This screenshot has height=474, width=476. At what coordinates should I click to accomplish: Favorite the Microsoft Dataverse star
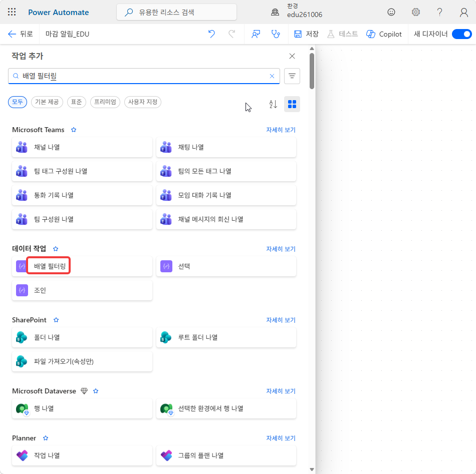(x=96, y=391)
